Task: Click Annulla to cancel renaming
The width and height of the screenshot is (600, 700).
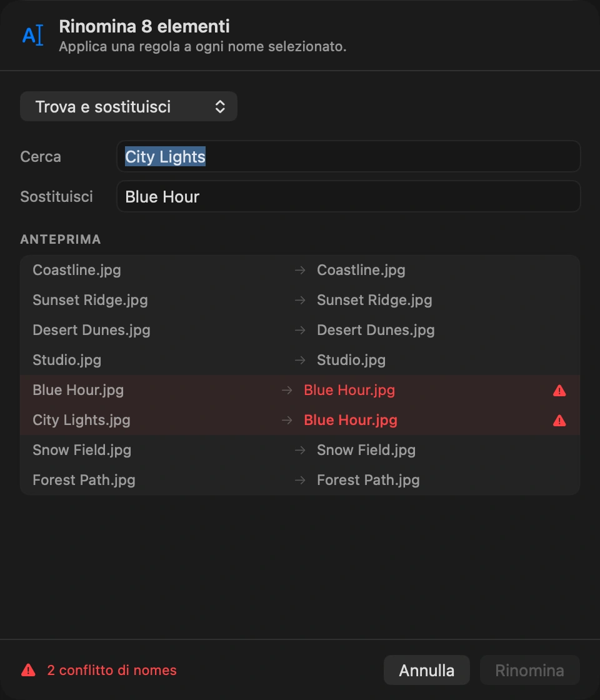Action: pos(427,670)
